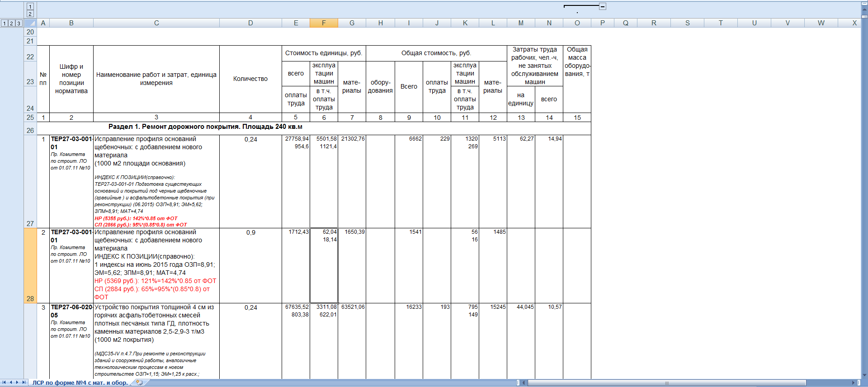The image size is (868, 387).
Task: Select cell with total 16233
Action: pos(409,341)
